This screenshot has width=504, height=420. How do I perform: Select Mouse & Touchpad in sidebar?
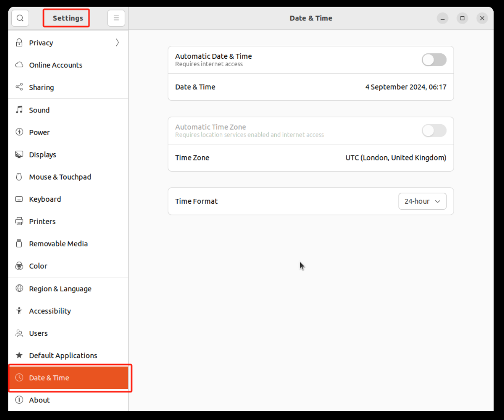[x=60, y=177]
